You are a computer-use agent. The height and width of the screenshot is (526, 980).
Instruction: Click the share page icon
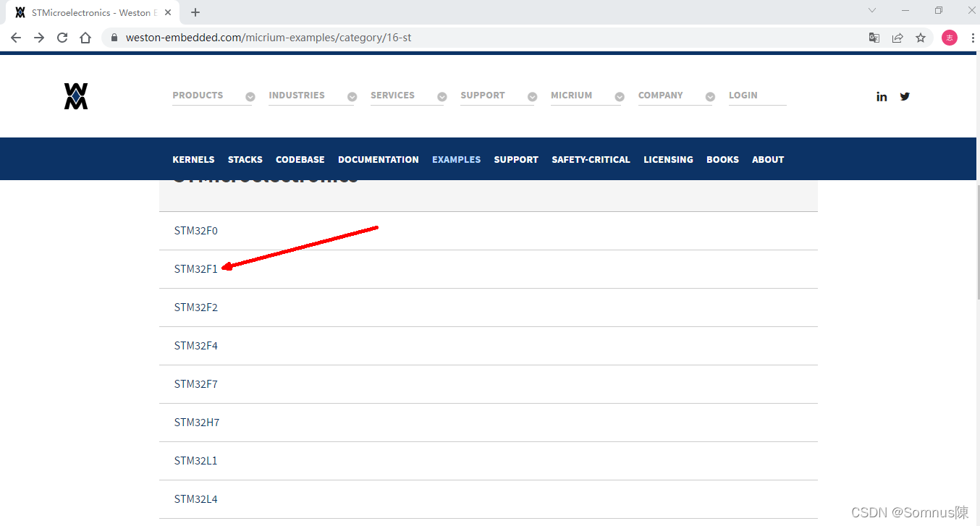[x=897, y=38]
